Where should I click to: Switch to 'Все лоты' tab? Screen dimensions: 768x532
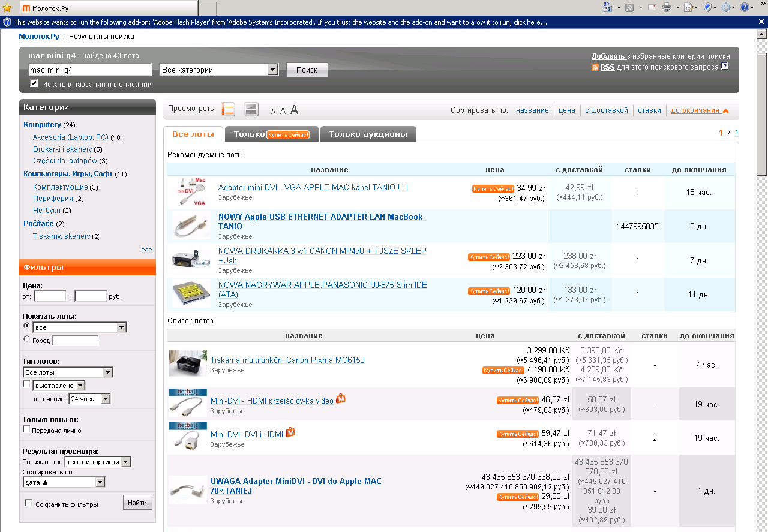point(193,134)
